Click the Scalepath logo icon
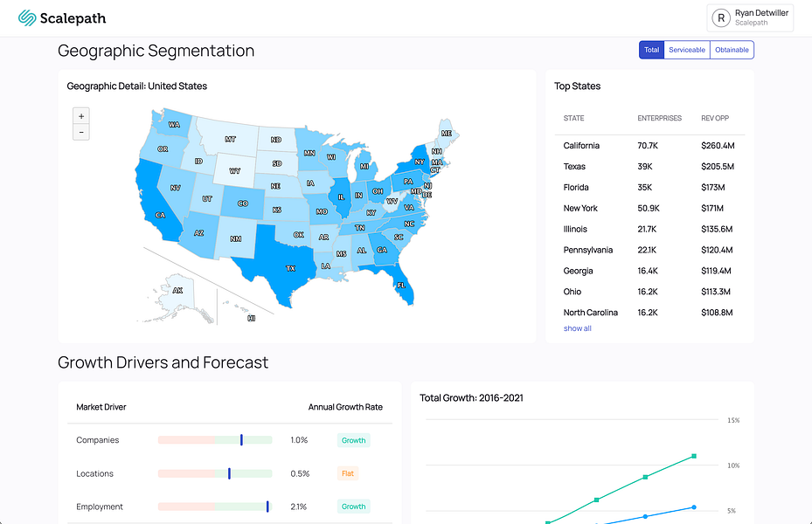 (x=26, y=18)
